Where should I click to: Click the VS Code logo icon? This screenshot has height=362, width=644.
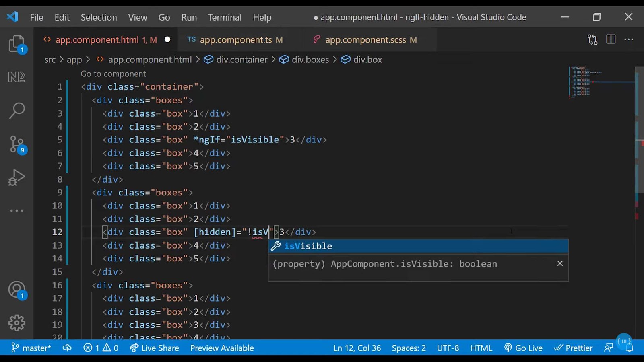coord(12,17)
